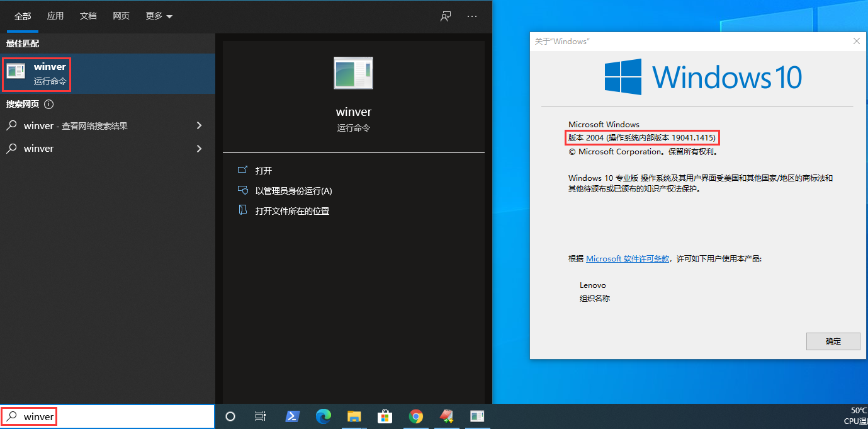Select the 网页 search tab
Viewport: 868px width, 429px height.
click(121, 16)
